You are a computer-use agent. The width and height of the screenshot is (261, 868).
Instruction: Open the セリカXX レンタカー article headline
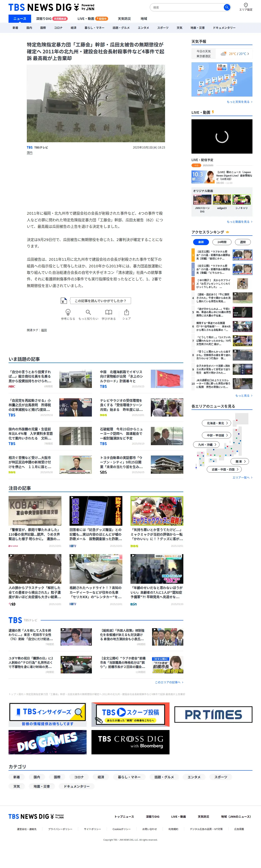[96, 592]
